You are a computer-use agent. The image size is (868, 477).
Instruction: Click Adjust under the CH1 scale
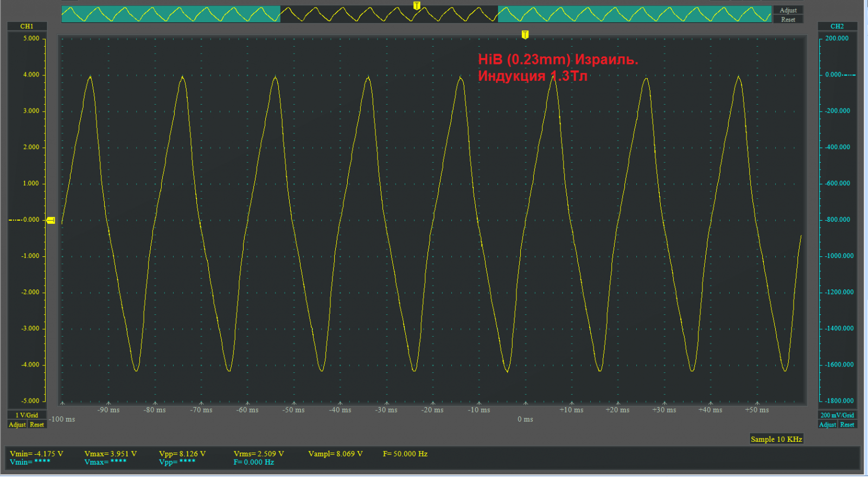[17, 424]
